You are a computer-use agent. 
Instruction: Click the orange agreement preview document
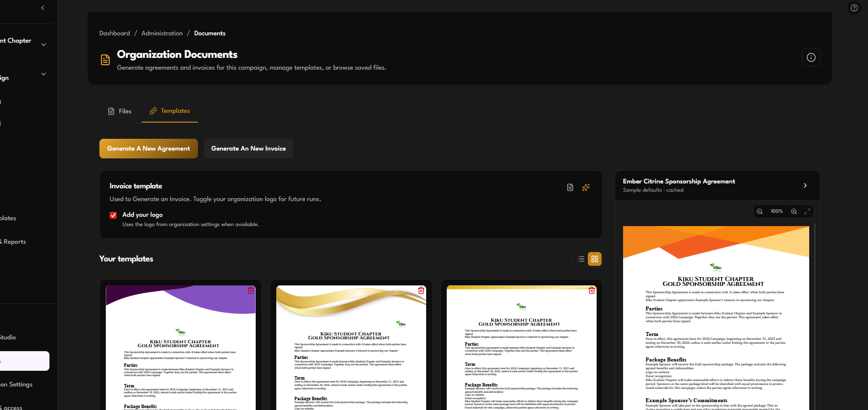click(716, 318)
